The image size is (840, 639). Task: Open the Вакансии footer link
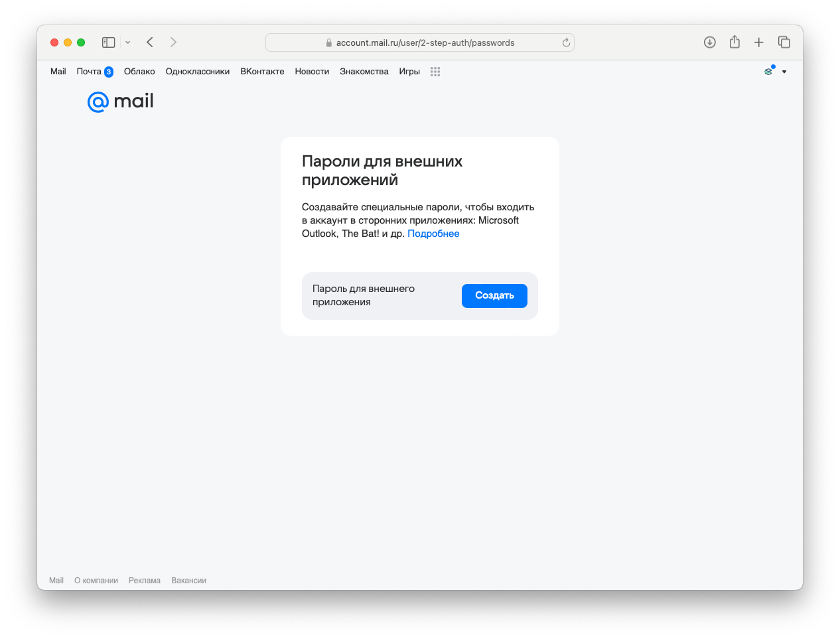[188, 581]
